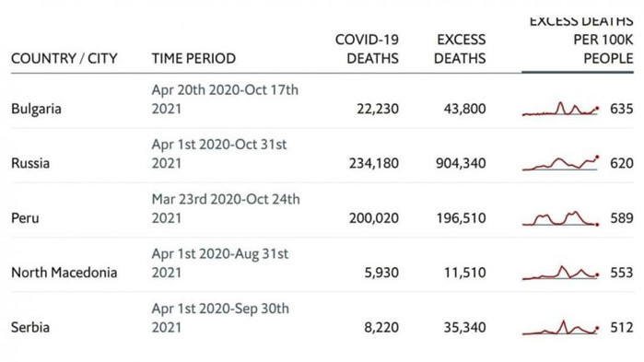This screenshot has height=362, width=644.
Task: Click North Macedonia's 11,510 excess deaths value
Action: pyautogui.click(x=465, y=273)
